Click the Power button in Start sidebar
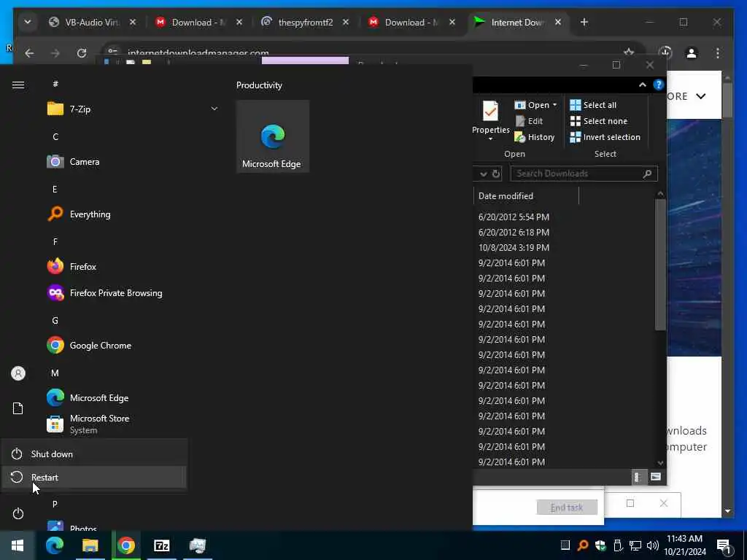Viewport: 747px width, 560px height. (18, 514)
